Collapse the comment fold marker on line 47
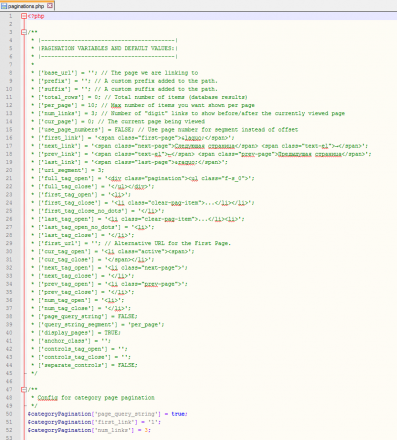 pos(24,389)
